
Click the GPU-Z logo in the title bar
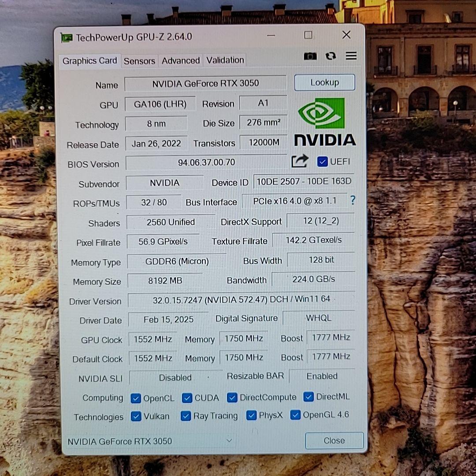67,37
